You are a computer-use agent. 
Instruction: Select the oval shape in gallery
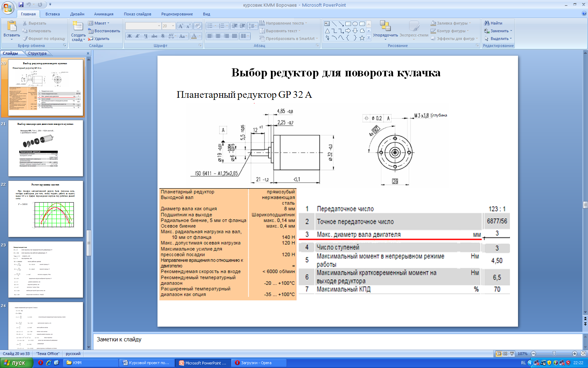(x=355, y=24)
